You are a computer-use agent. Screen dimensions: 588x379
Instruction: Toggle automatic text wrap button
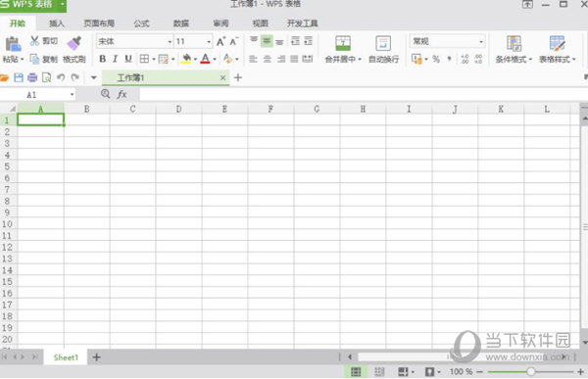coord(383,50)
